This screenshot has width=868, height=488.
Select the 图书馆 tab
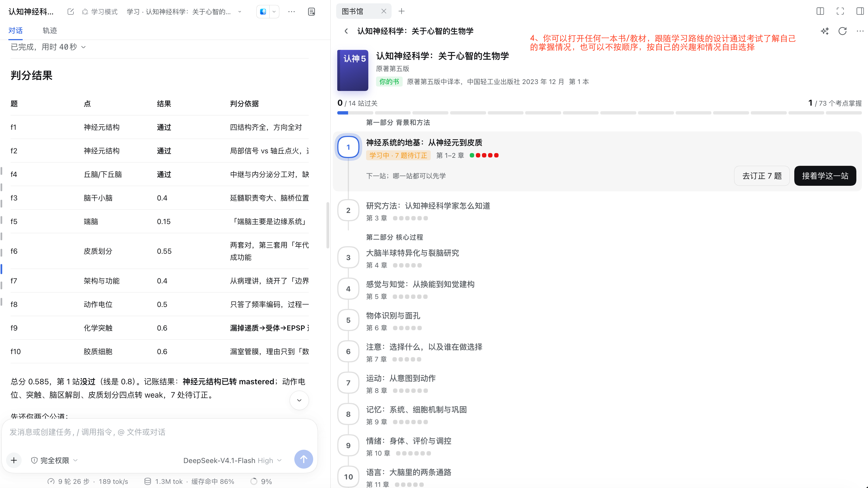coord(353,11)
